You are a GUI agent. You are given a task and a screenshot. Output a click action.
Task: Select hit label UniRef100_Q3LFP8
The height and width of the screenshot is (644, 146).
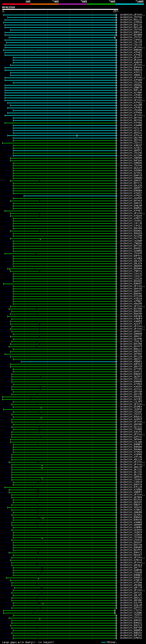click(x=131, y=603)
